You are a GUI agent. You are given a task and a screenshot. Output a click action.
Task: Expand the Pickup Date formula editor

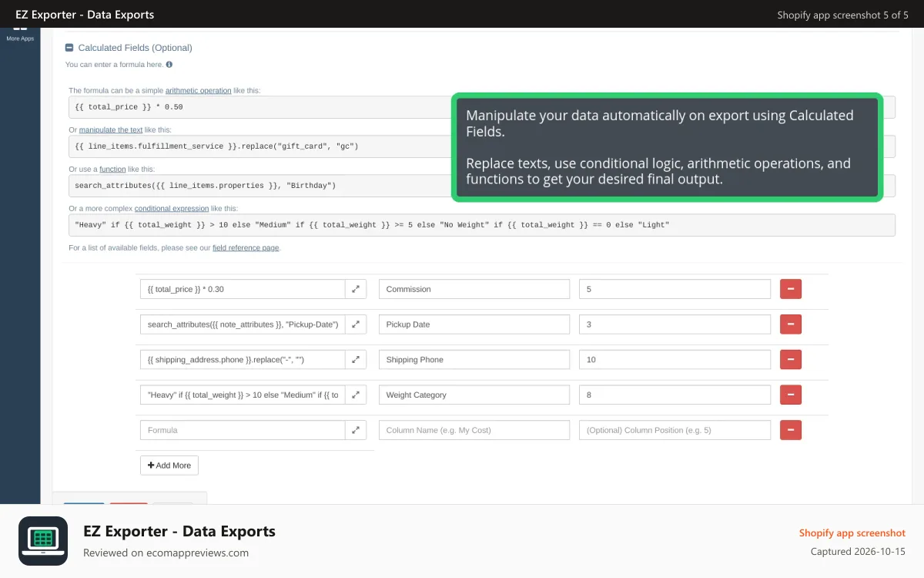[x=356, y=324]
